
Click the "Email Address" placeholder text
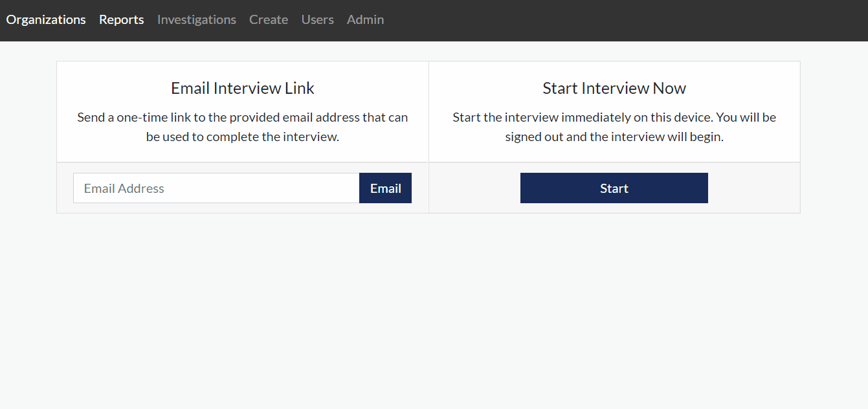(124, 188)
